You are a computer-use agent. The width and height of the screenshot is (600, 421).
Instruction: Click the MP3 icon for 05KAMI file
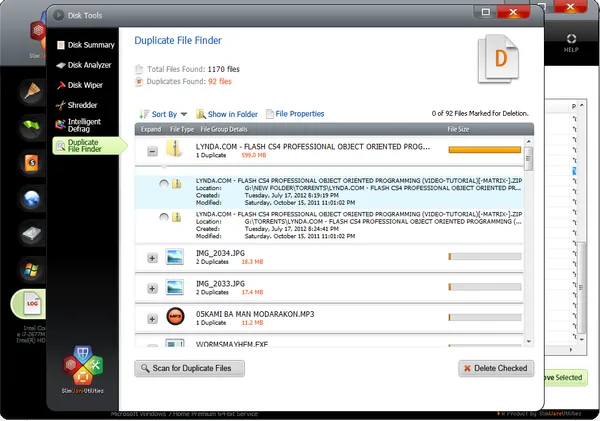pos(175,317)
